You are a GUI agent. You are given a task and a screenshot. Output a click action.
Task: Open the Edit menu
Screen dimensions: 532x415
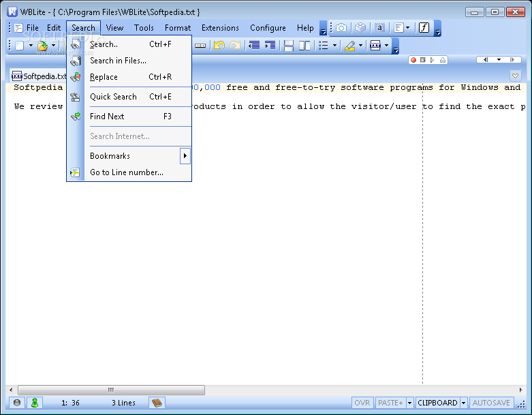click(54, 28)
